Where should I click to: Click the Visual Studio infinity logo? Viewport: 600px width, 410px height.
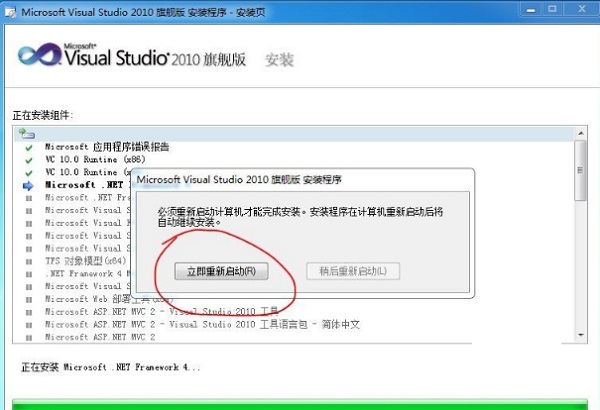pos(40,54)
